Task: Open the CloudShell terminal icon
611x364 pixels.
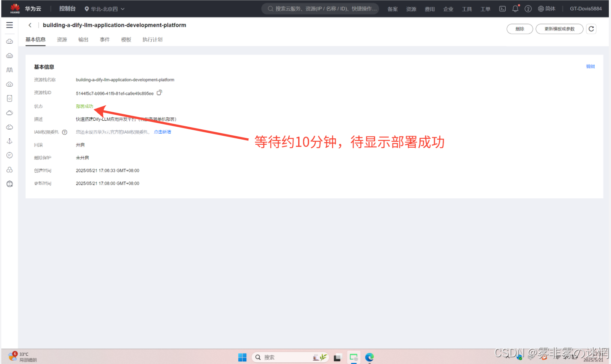Action: 502,9
